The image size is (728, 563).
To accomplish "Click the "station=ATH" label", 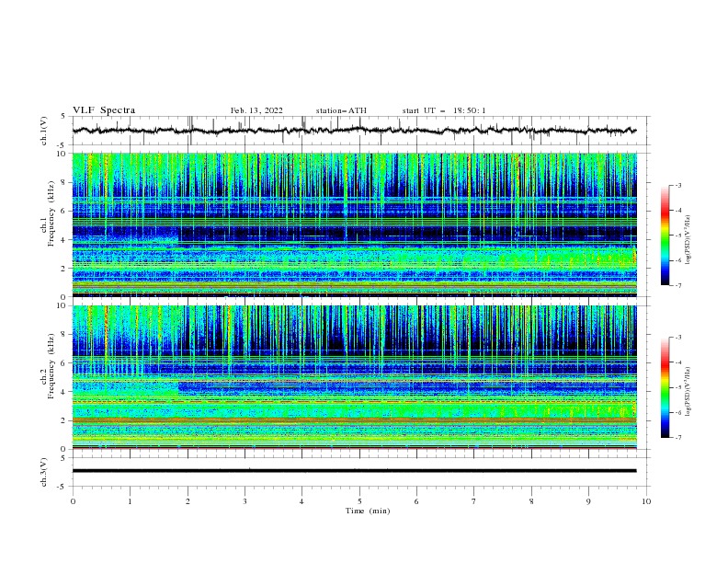I will pos(341,110).
